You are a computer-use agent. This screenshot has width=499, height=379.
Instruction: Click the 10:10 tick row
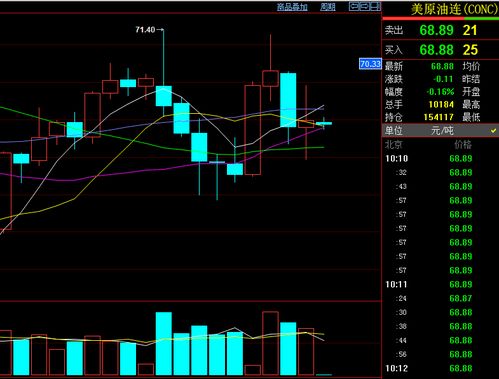440,158
